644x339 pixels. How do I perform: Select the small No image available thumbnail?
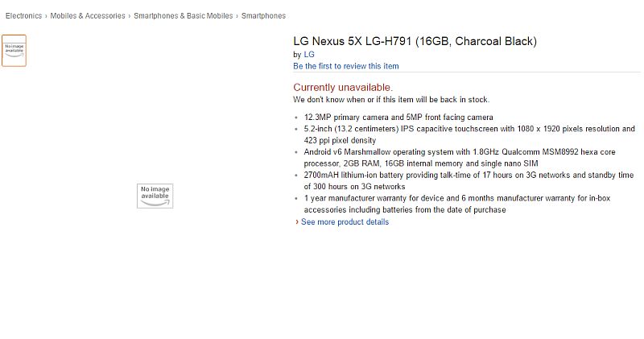click(14, 51)
